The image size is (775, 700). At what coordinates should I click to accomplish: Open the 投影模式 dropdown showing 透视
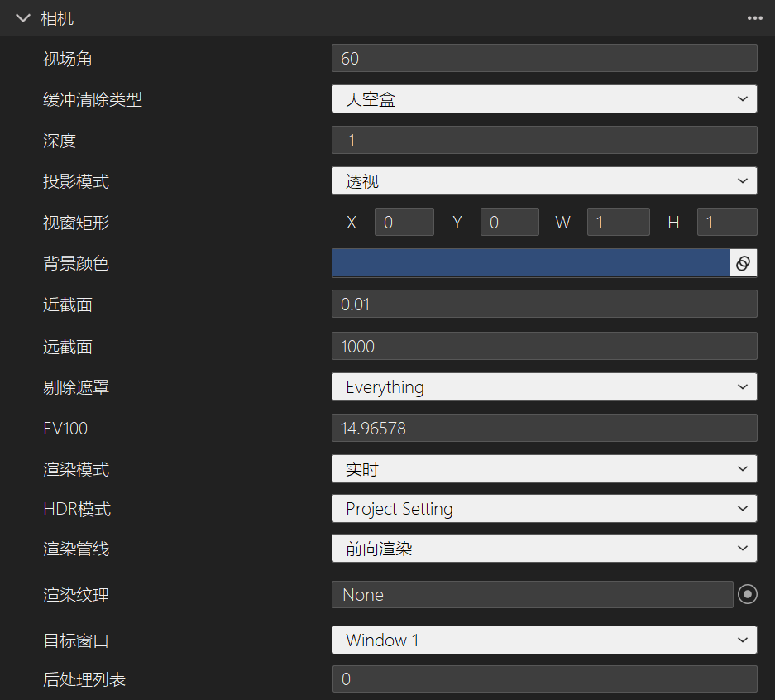pos(544,181)
